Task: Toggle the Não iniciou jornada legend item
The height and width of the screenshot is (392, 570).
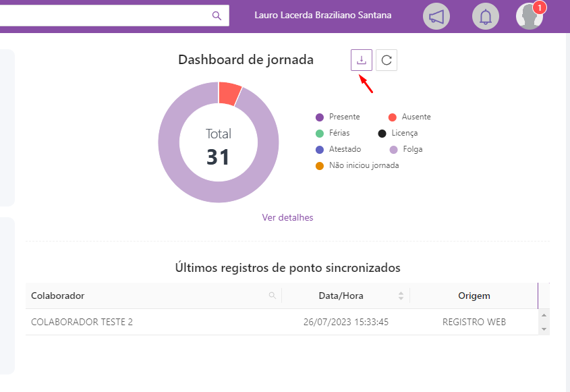Action: point(364,165)
